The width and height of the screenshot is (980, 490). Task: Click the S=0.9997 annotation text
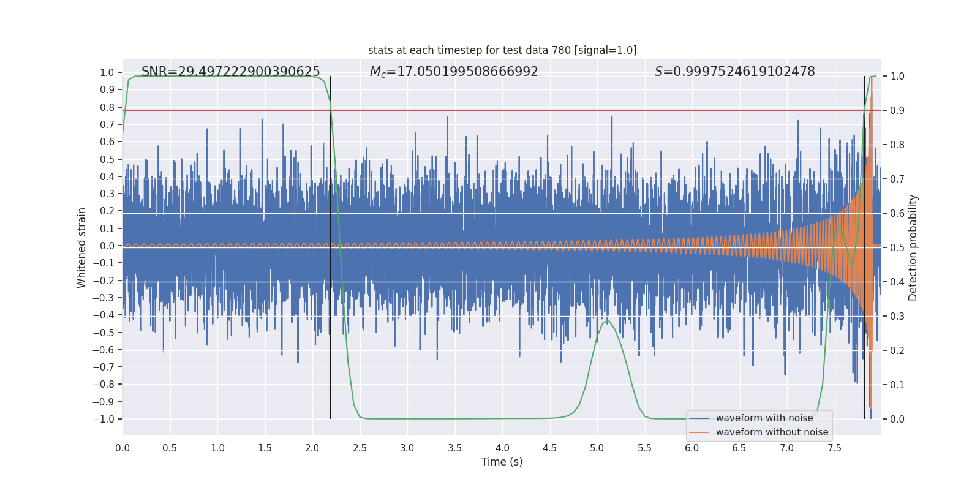coord(734,72)
